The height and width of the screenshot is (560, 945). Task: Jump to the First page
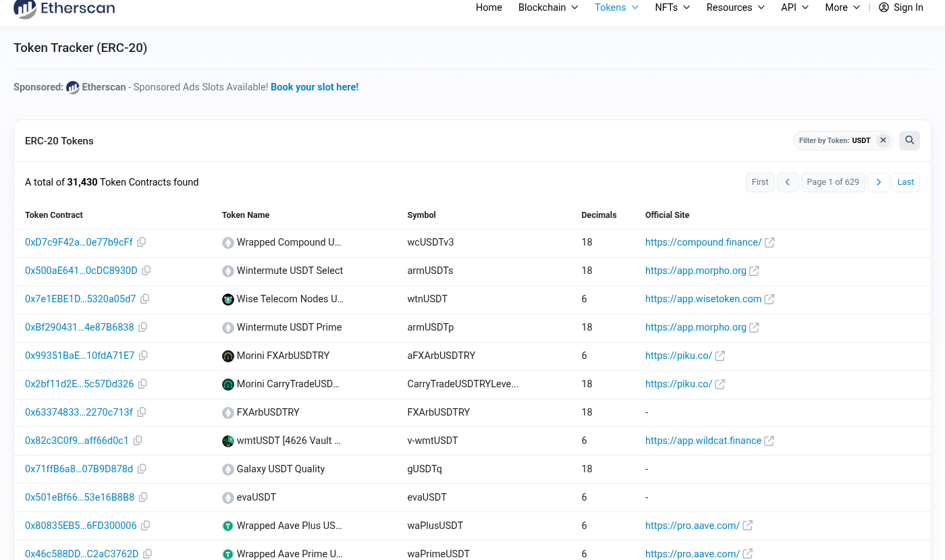tap(760, 182)
